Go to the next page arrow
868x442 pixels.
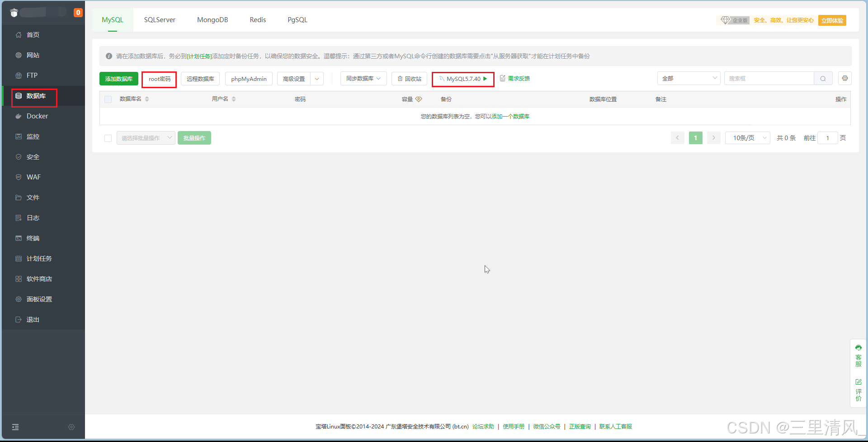714,138
